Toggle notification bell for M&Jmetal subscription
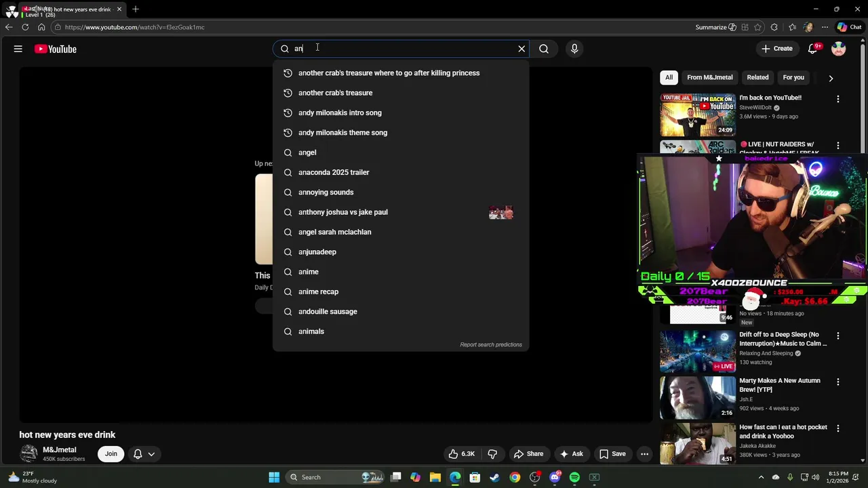868x488 pixels. coord(138,454)
